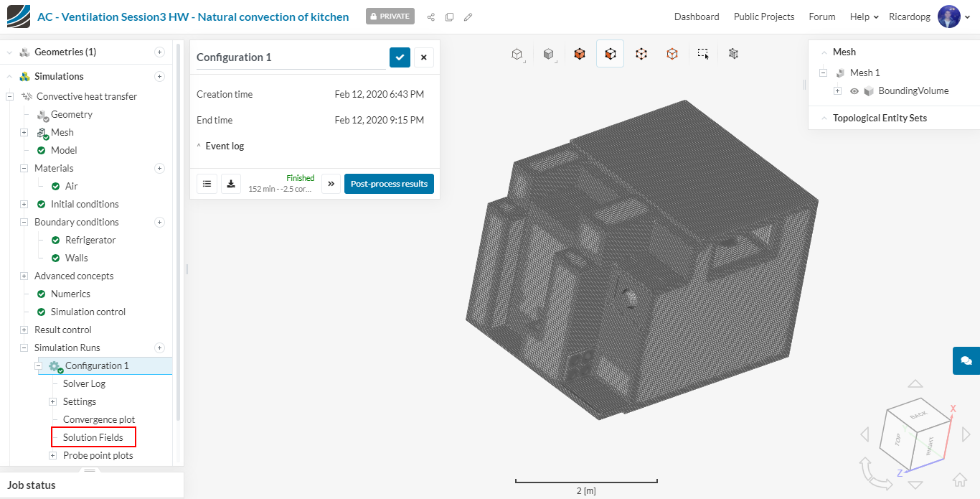Image resolution: width=980 pixels, height=499 pixels.
Task: Activate the face selection mode icon
Action: [611, 54]
